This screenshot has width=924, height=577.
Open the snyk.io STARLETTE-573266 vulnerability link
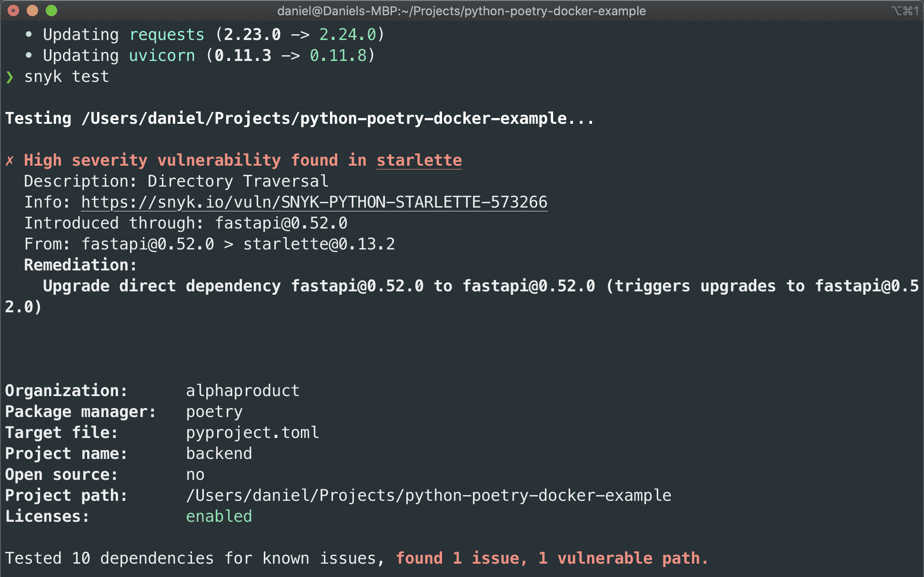click(314, 202)
